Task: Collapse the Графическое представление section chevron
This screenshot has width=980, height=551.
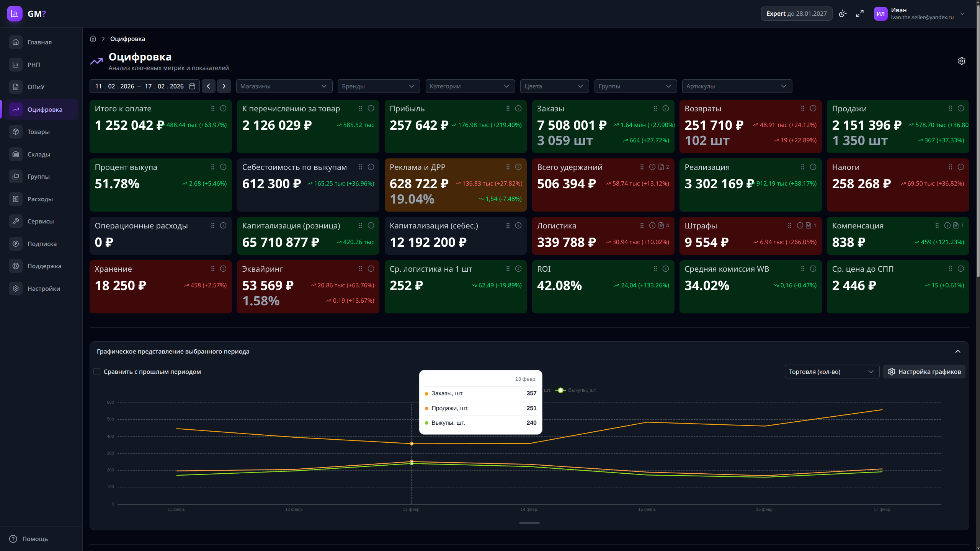Action: tap(958, 352)
